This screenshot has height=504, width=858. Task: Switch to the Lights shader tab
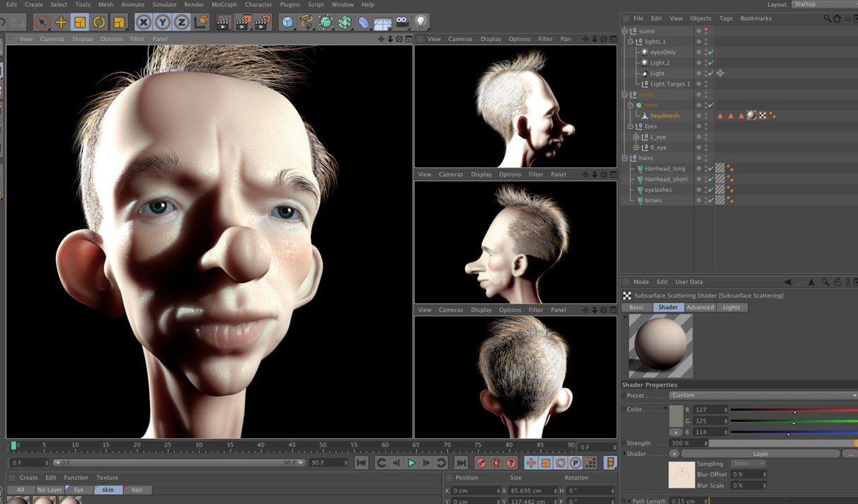coord(731,307)
